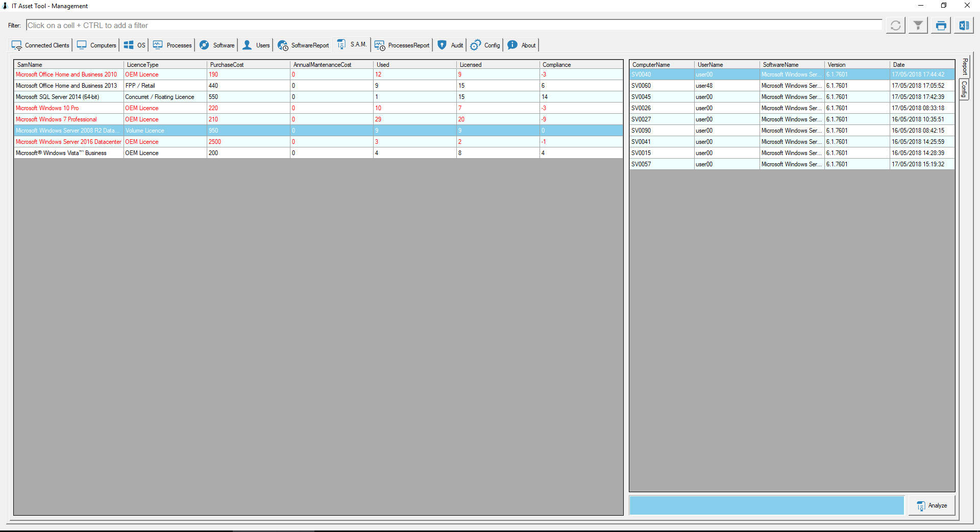Viewport: 980px width, 532px height.
Task: Sort by ComputerName column header
Action: coord(662,65)
